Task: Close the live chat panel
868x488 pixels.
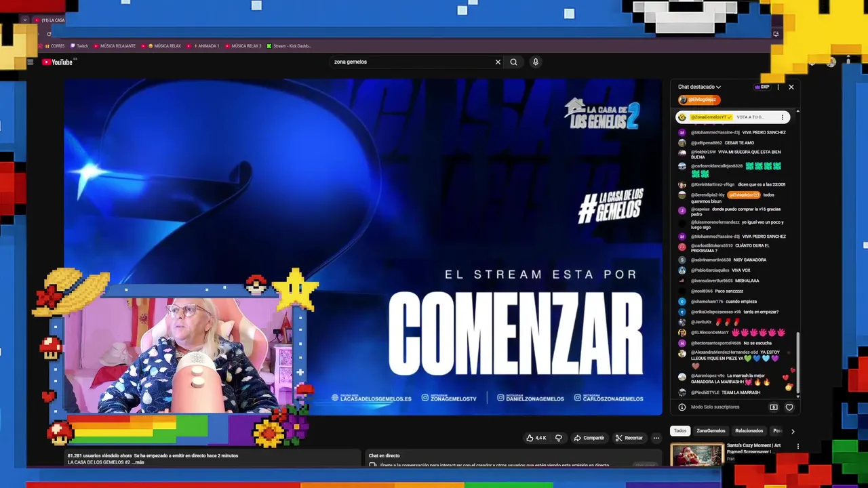Action: point(791,87)
